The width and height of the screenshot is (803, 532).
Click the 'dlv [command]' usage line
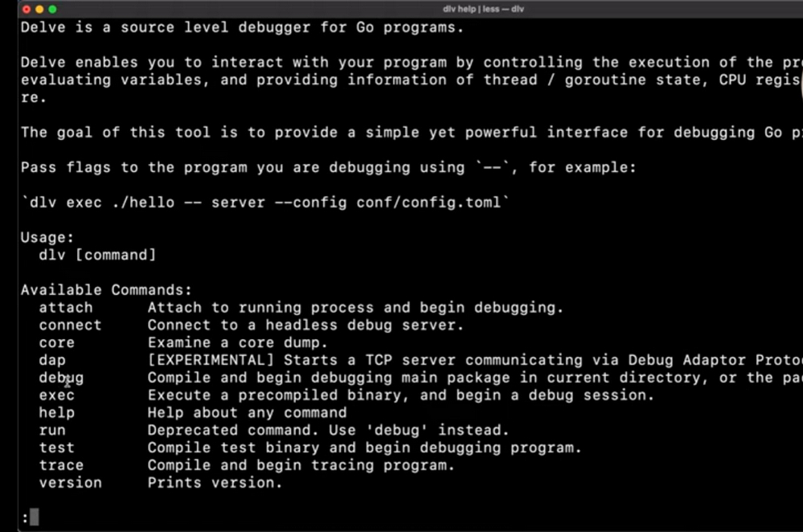(x=97, y=256)
